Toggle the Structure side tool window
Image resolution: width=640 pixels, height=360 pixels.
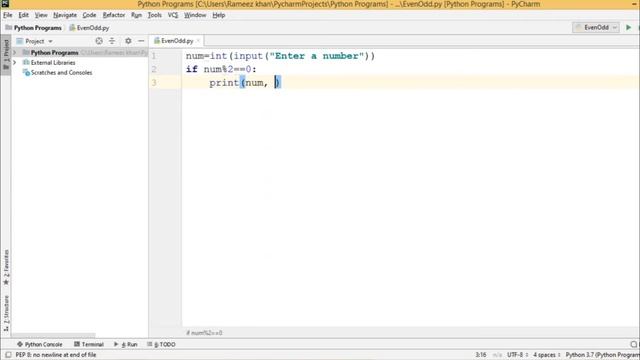coord(6,313)
